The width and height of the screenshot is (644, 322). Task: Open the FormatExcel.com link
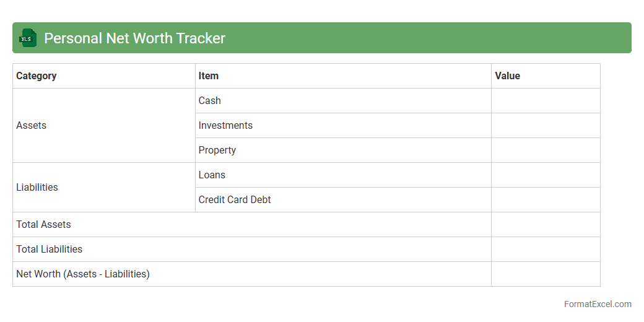tap(598, 304)
